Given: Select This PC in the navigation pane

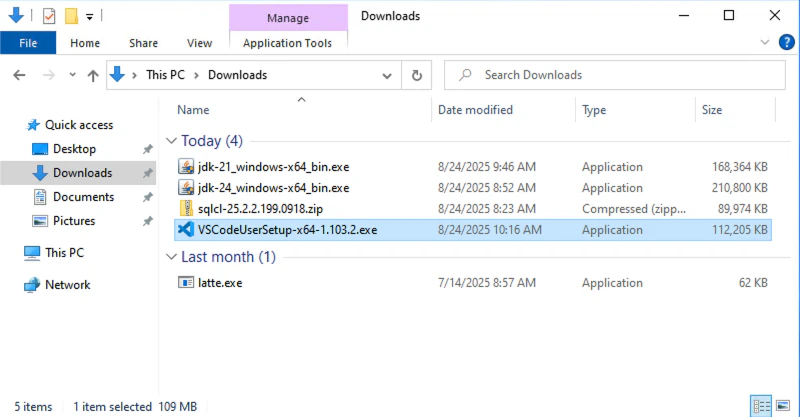Looking at the screenshot, I should tap(64, 253).
